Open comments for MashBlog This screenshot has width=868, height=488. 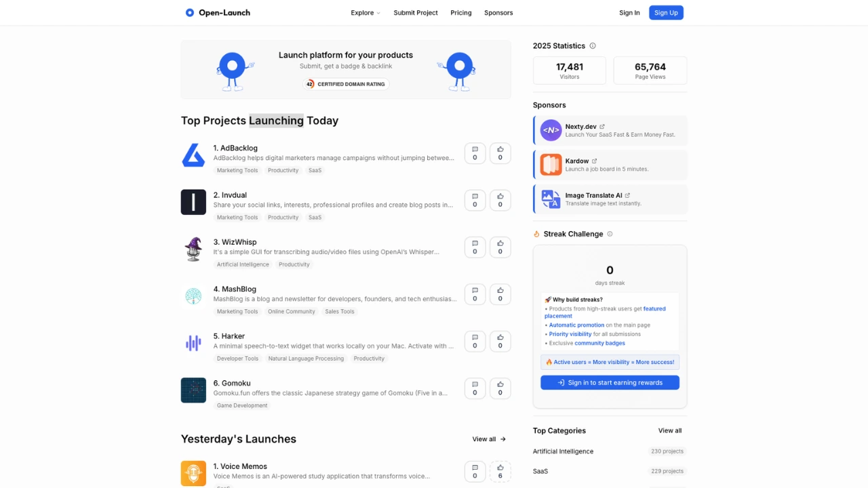click(x=475, y=294)
